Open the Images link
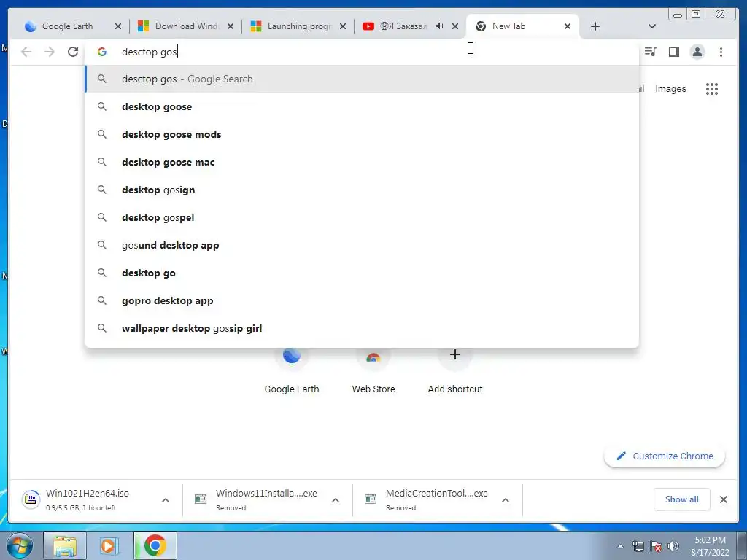The width and height of the screenshot is (747, 560). coord(670,88)
